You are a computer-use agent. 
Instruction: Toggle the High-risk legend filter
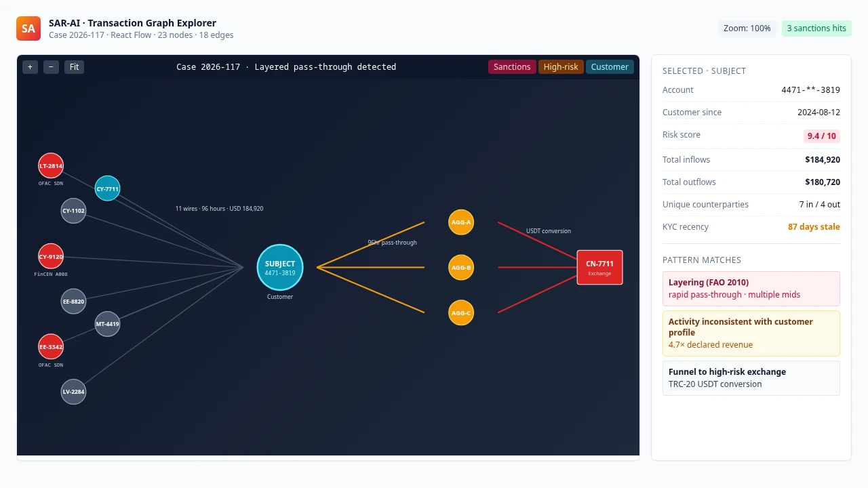tap(561, 67)
